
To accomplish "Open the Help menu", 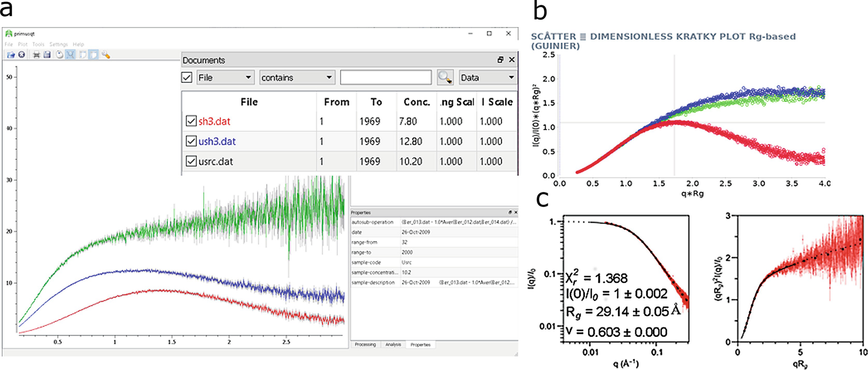I will [x=78, y=45].
